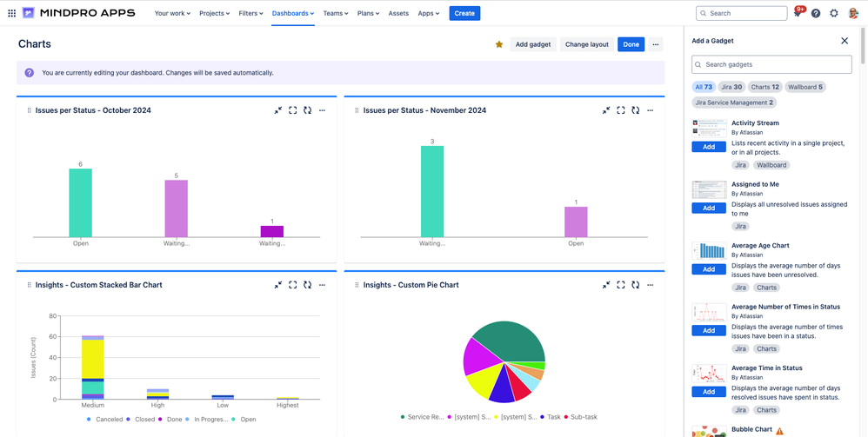868x437 pixels.
Task: Click the Search gadgets input field
Action: [771, 64]
